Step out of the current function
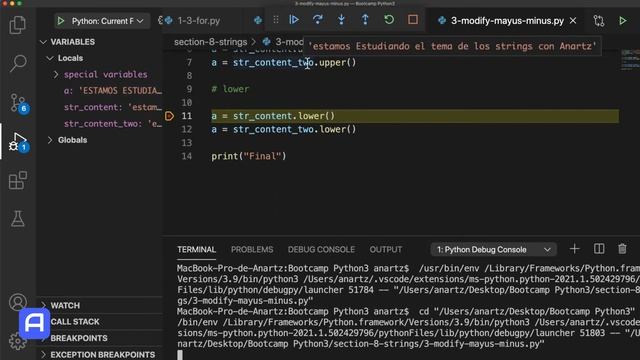640x360 pixels. [x=365, y=20]
